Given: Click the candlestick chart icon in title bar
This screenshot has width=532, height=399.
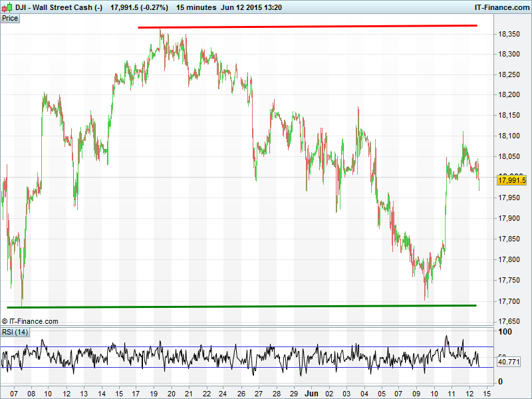Looking at the screenshot, I should pos(7,7).
